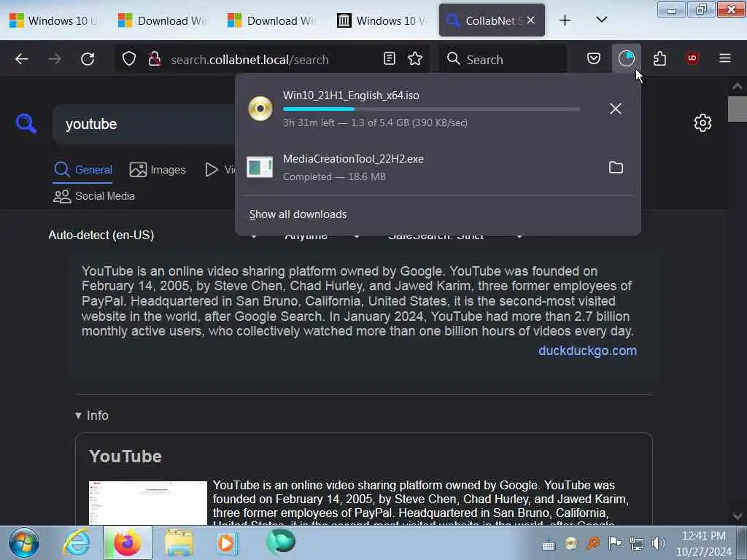Open the Firefox hamburger menu

(x=724, y=58)
